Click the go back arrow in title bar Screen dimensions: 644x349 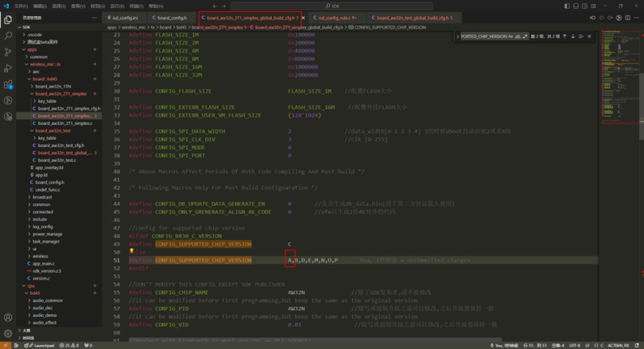[x=215, y=6]
